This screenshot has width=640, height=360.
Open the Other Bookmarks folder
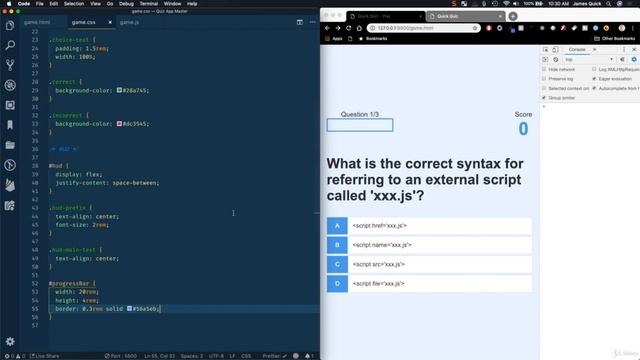tap(615, 38)
